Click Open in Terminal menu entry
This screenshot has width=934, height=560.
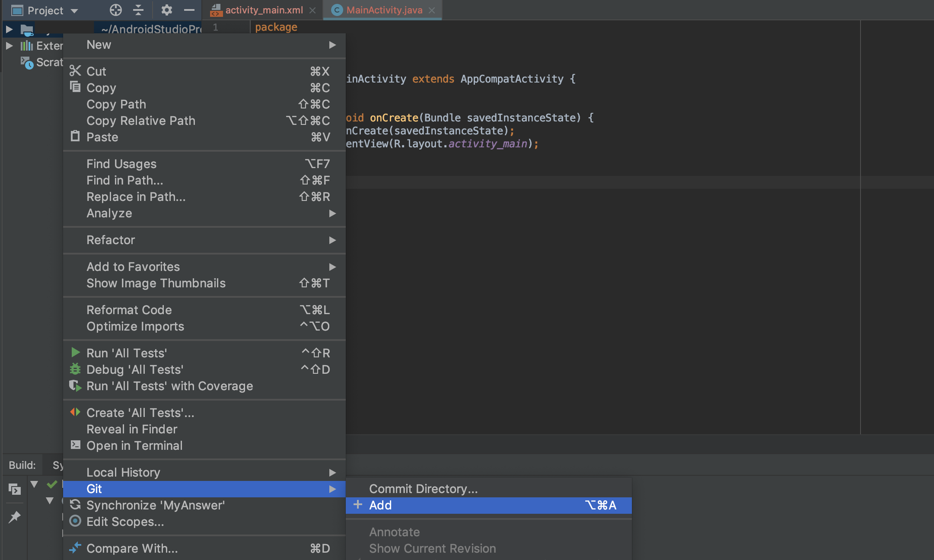[x=134, y=445]
